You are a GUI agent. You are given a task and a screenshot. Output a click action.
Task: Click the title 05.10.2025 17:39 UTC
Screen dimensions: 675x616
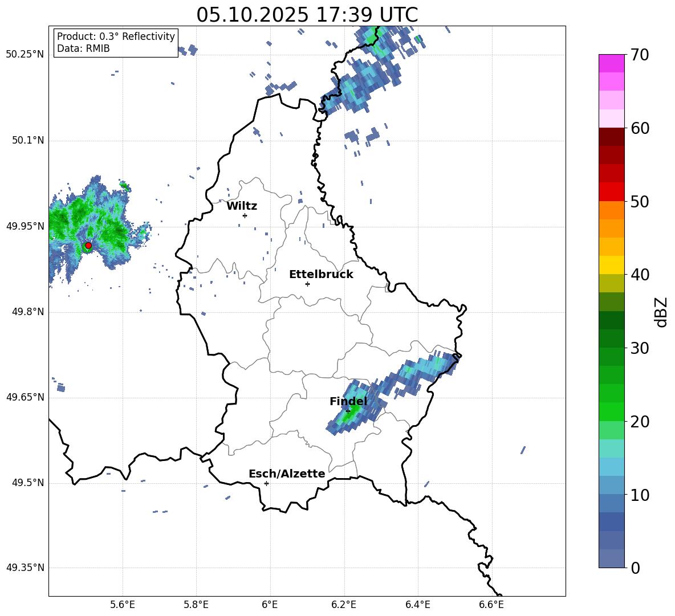307,15
